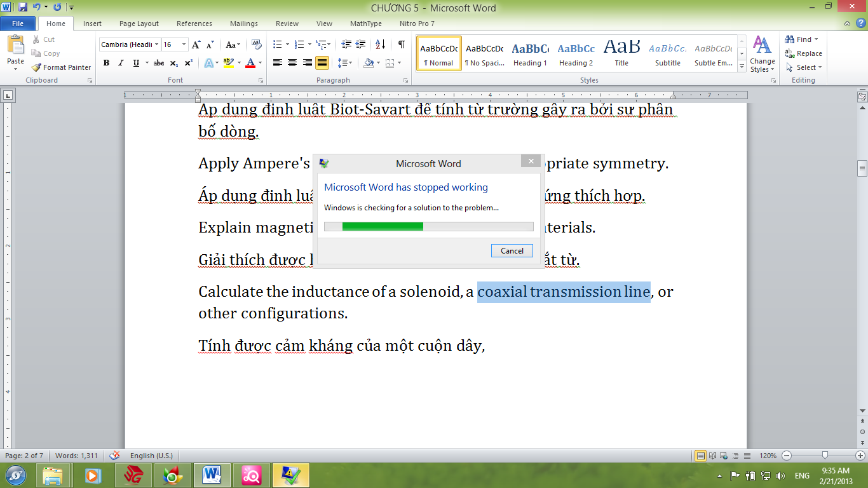This screenshot has width=868, height=488.
Task: Open the MathType tab
Action: click(366, 24)
